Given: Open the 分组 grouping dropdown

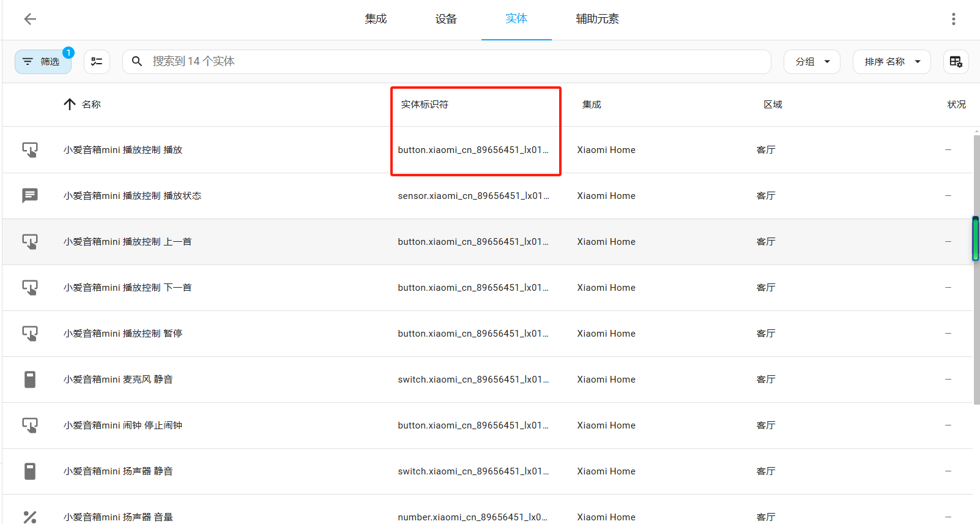Looking at the screenshot, I should coord(812,62).
